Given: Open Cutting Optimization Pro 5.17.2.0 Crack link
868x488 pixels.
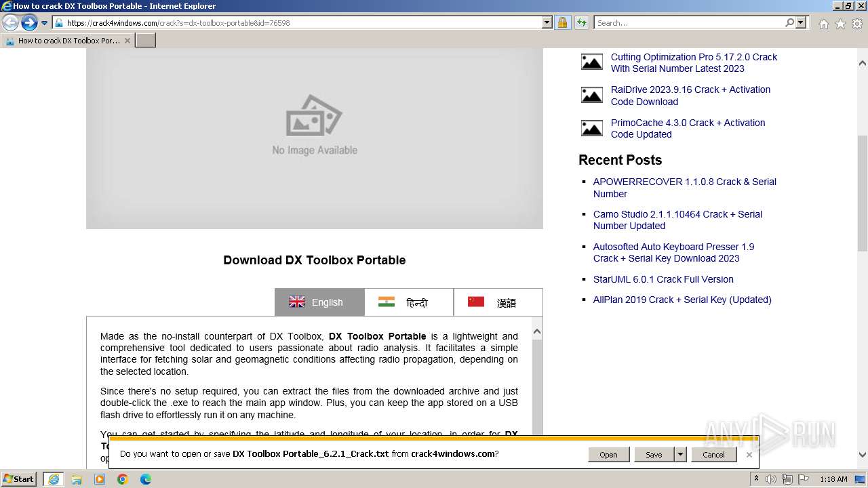Looking at the screenshot, I should click(x=694, y=63).
